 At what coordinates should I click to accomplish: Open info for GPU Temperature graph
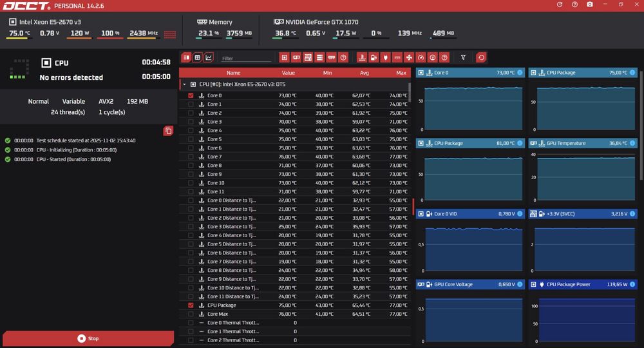tap(632, 144)
